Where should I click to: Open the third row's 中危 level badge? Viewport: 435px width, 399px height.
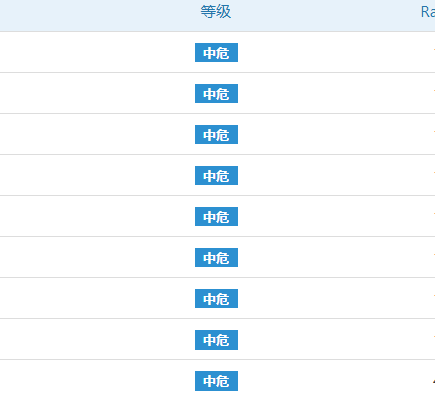(x=216, y=134)
